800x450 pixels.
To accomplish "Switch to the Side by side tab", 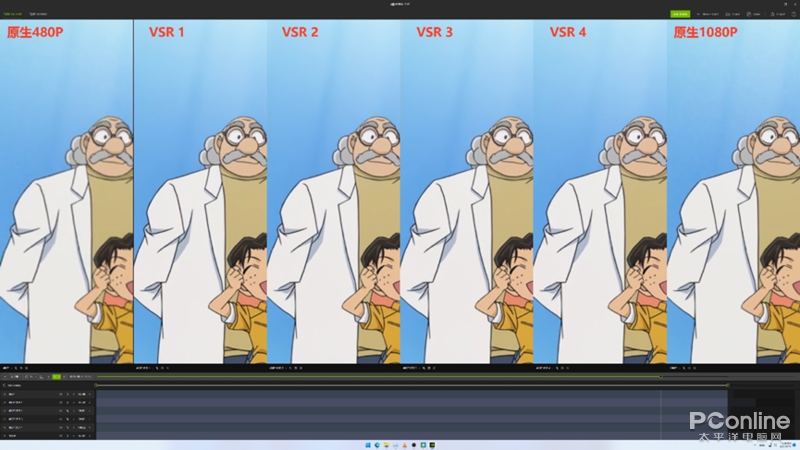I will point(13,14).
